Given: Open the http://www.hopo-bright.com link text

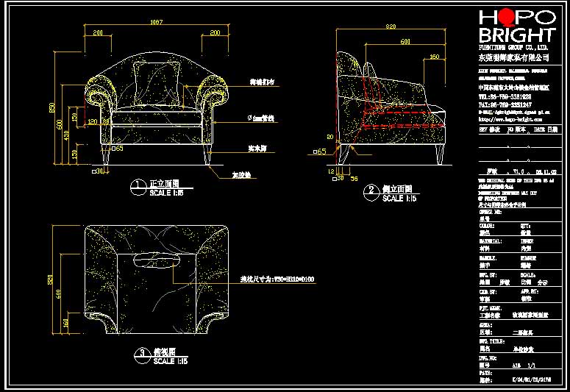Looking at the screenshot, I should [510, 119].
